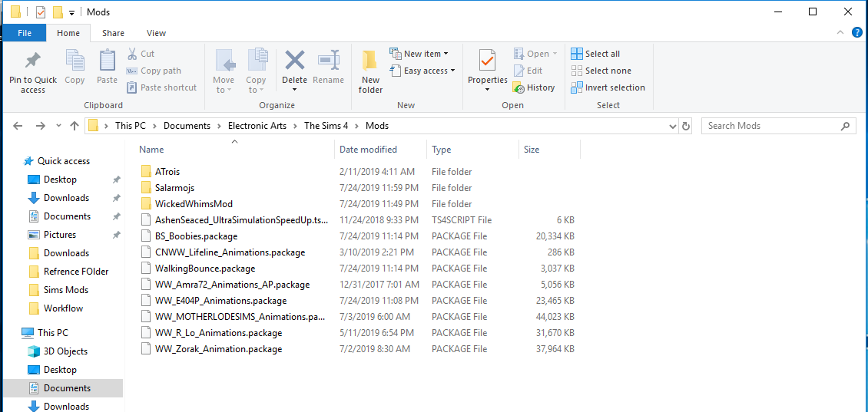Image resolution: width=868 pixels, height=412 pixels.
Task: Open the blue Help question mark
Action: coord(857,33)
